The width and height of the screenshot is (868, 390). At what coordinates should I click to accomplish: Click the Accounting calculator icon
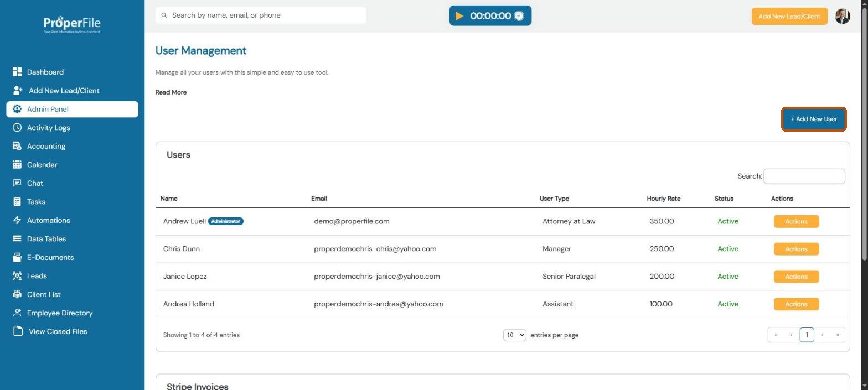(x=17, y=146)
